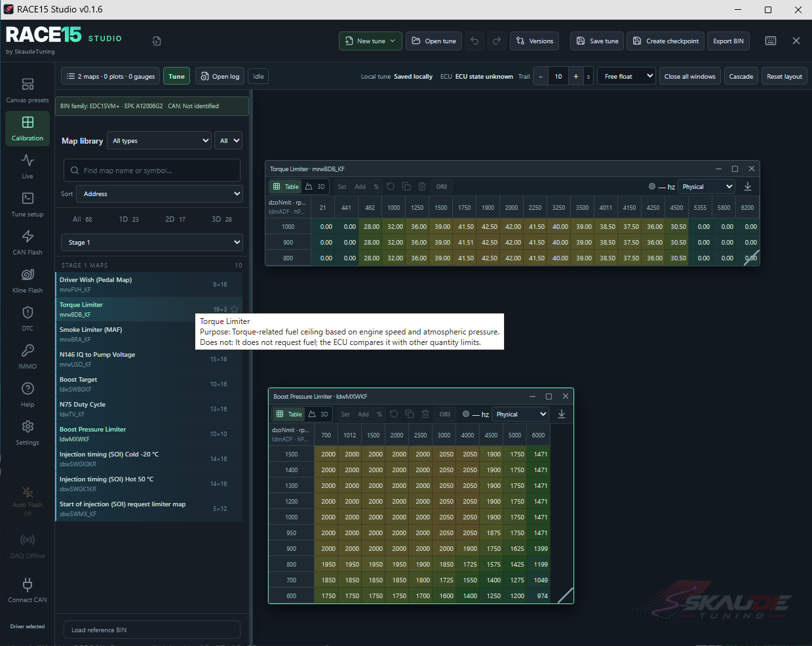
Task: Select Table view in Boost Pressure Limiter window
Action: pyautogui.click(x=289, y=414)
